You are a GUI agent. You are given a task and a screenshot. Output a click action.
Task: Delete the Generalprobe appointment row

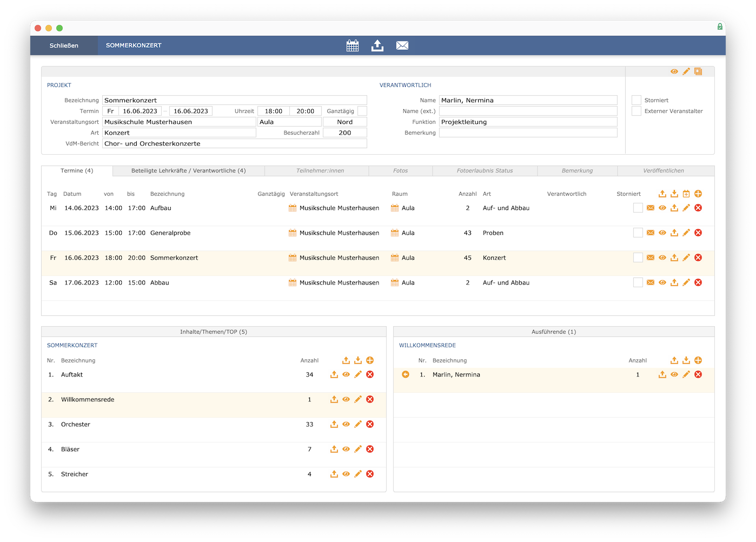(698, 233)
